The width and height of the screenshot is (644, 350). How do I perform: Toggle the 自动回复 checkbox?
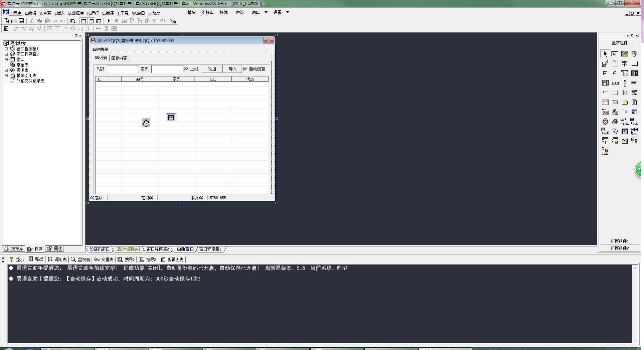(x=245, y=69)
